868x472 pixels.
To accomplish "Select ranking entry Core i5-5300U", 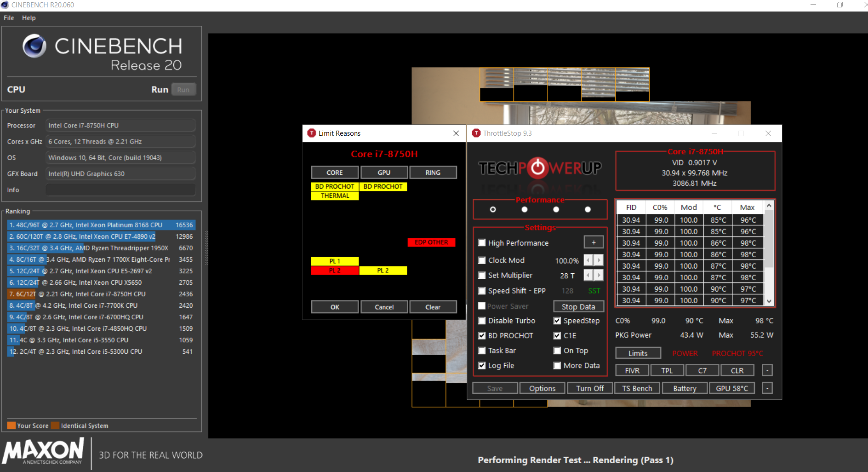I will click(x=101, y=351).
